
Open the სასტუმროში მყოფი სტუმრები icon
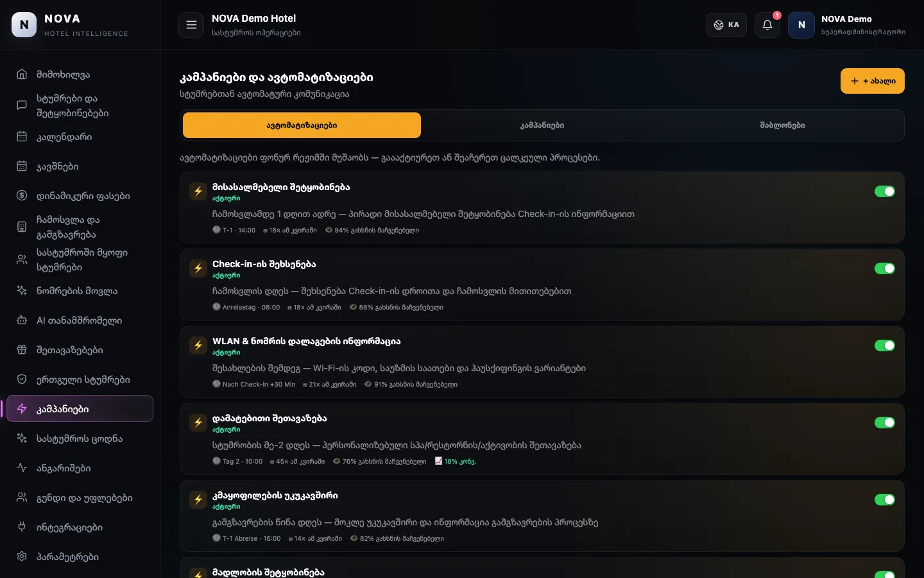[x=22, y=259]
